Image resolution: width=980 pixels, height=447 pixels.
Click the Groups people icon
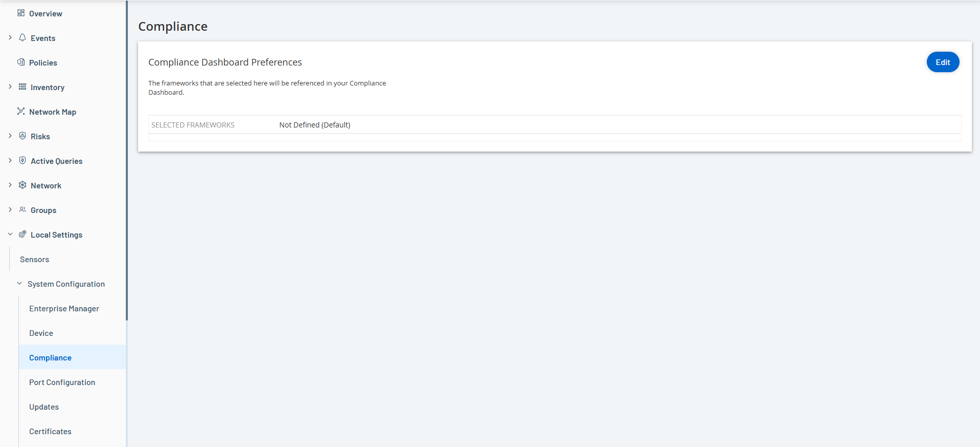(x=23, y=209)
